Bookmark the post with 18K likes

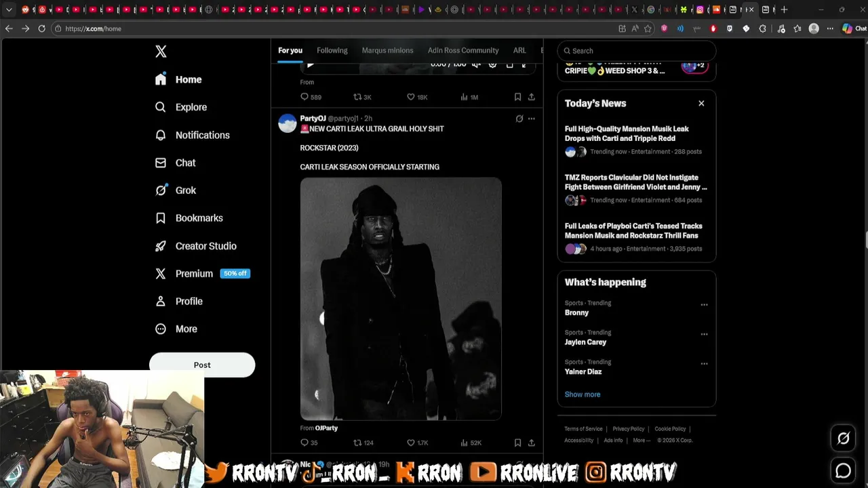[517, 97]
